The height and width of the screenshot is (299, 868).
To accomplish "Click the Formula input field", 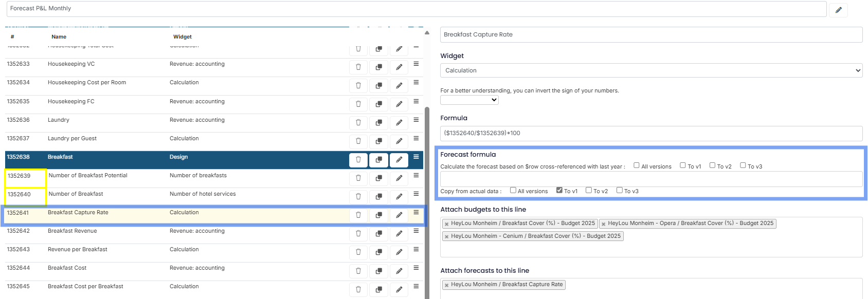I will [651, 133].
